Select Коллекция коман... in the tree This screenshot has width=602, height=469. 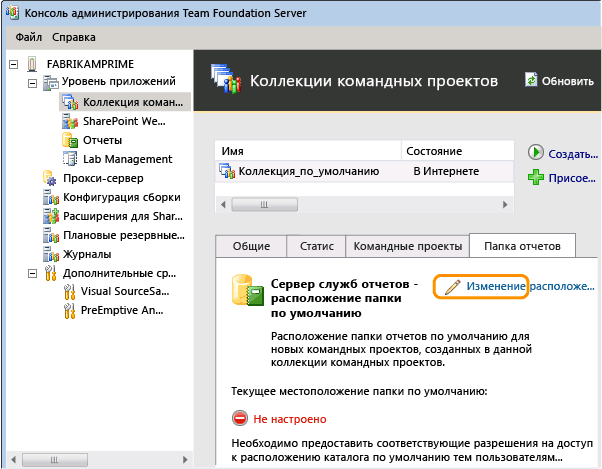(x=133, y=102)
